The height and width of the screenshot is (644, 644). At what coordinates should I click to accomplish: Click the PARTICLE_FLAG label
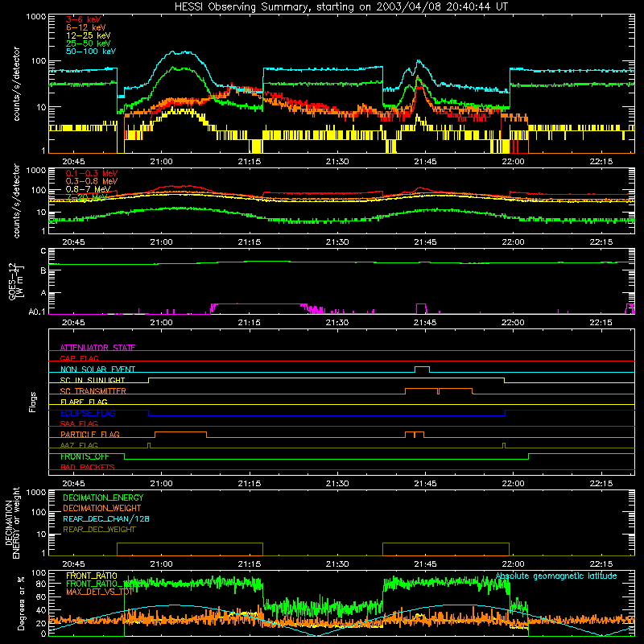coord(90,434)
